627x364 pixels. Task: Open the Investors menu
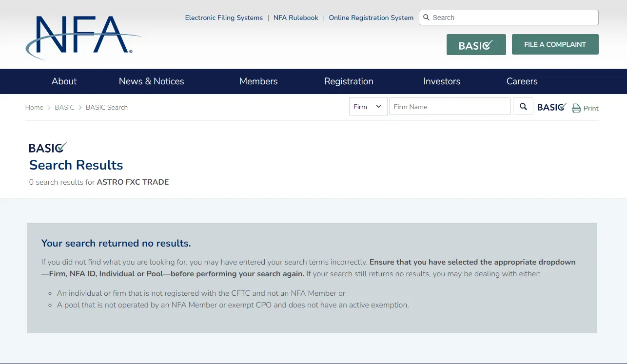(x=442, y=81)
